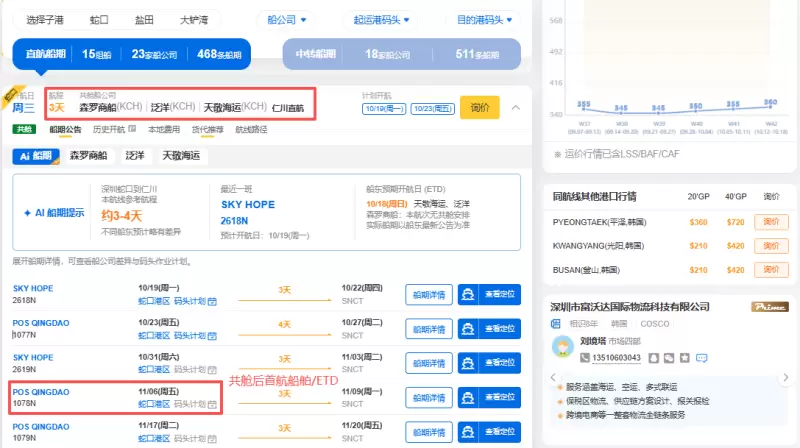Image resolution: width=800 pixels, height=448 pixels.
Task: Select planned sailing date 10/19(周一)
Action: (x=384, y=109)
